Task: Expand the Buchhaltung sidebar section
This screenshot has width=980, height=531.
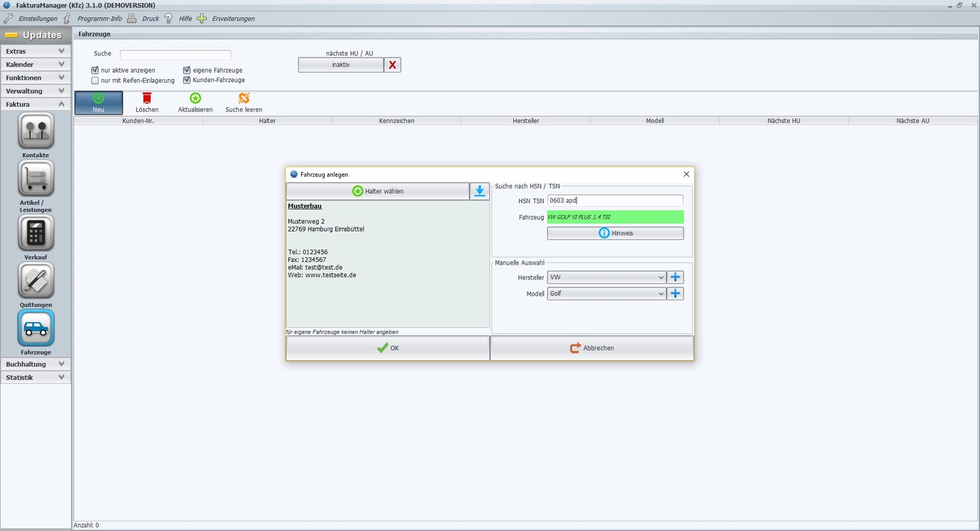Action: coord(36,364)
